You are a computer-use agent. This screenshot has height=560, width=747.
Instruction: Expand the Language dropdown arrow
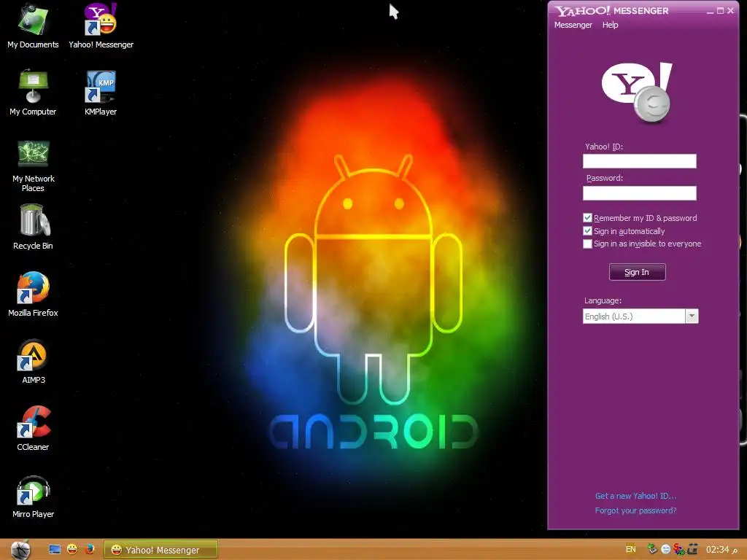click(692, 316)
